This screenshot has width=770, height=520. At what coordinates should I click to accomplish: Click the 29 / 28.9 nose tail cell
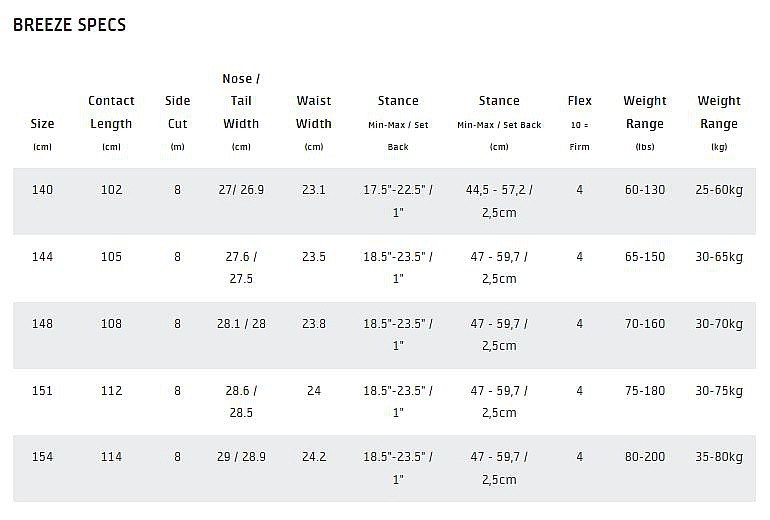[241, 457]
